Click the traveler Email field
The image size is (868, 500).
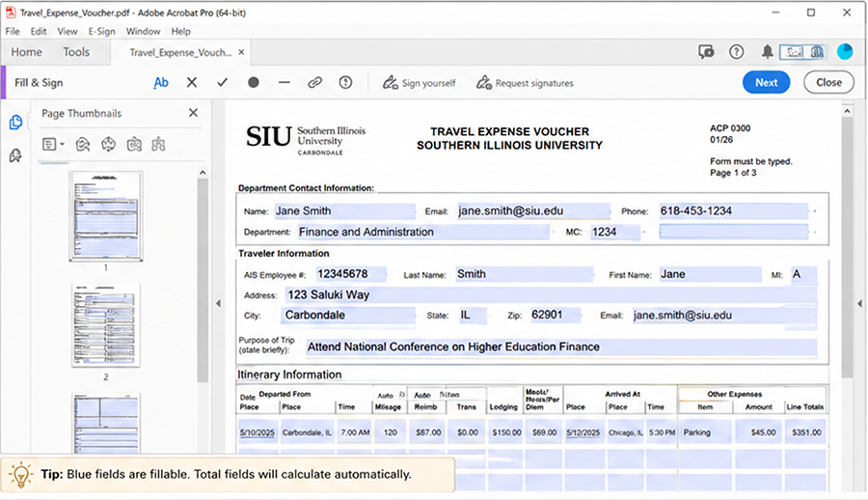[x=724, y=316]
